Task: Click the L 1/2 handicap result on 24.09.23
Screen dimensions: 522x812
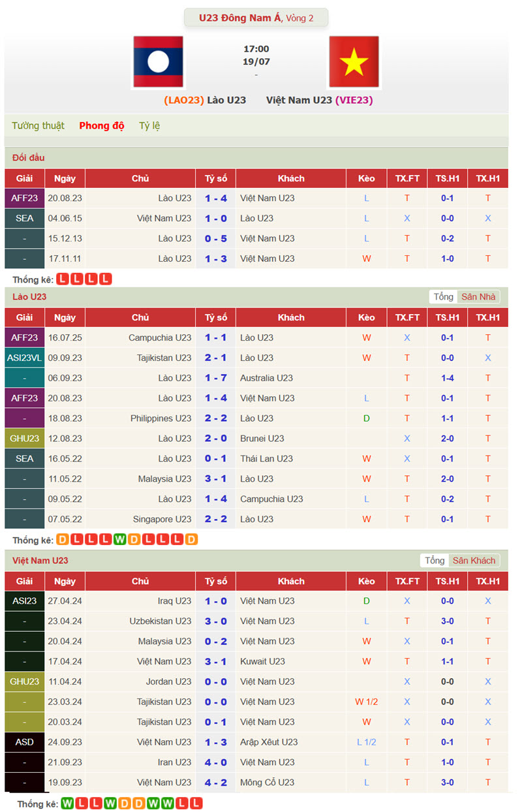Action: coord(367,742)
